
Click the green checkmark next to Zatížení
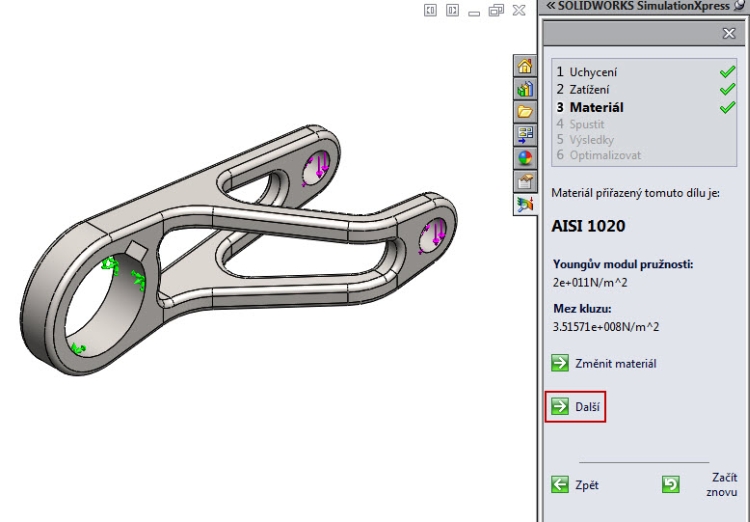(727, 89)
